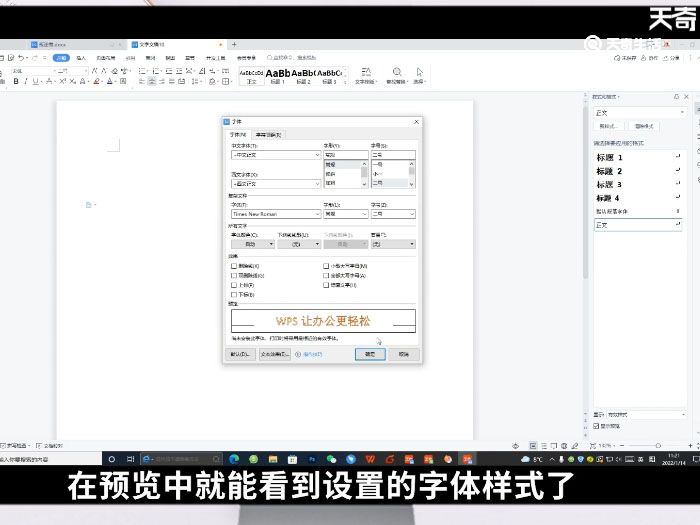The height and width of the screenshot is (525, 700).
Task: Enable the Double strikethrough (双删除线) checkbox
Action: click(234, 275)
